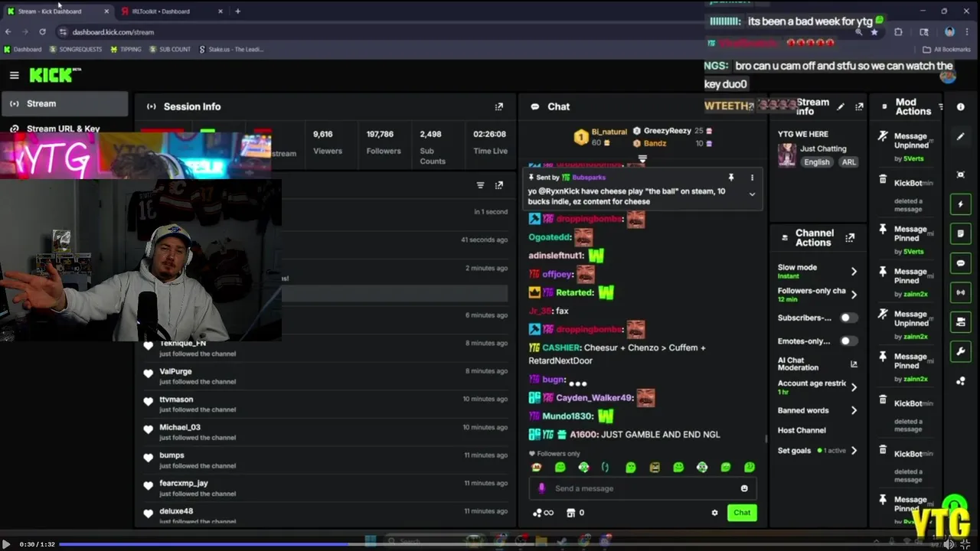Open chat settings gear icon
Image resolution: width=980 pixels, height=551 pixels.
(x=714, y=513)
